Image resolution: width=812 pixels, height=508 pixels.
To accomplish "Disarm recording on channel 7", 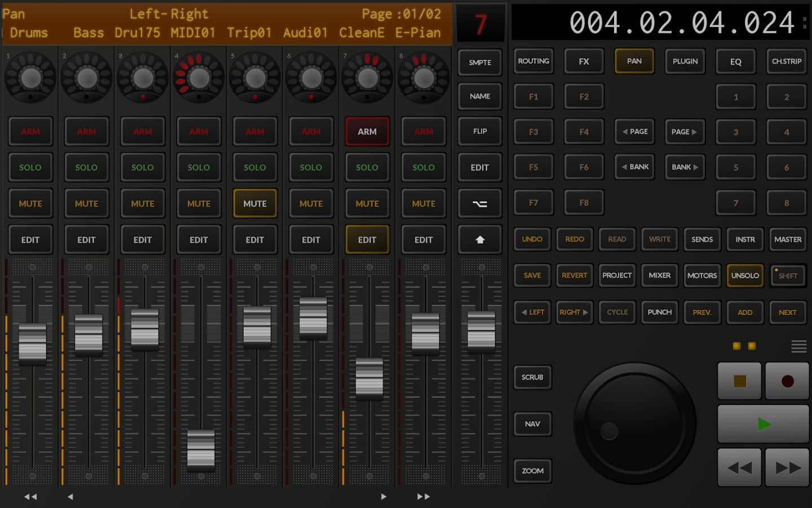I will [x=367, y=132].
